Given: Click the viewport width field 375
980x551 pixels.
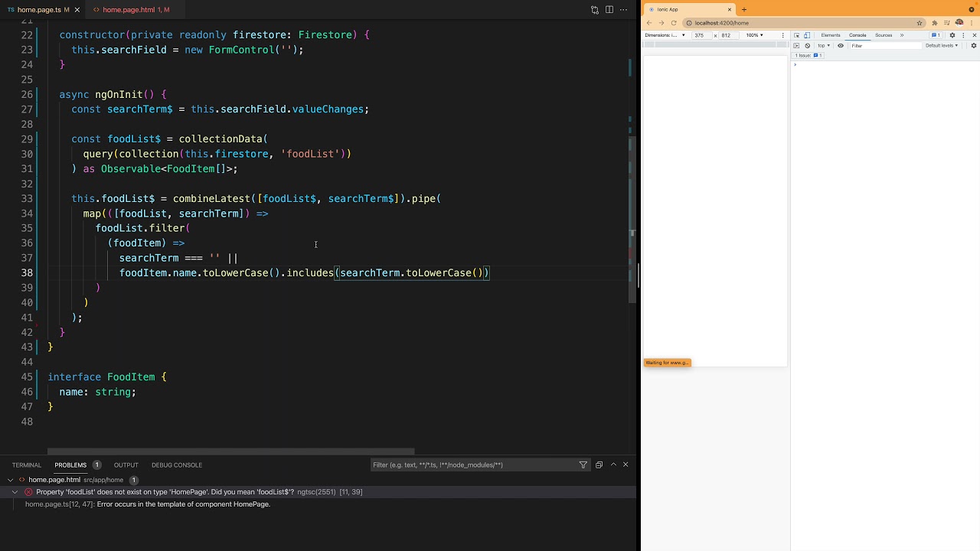Looking at the screenshot, I should [x=701, y=35].
